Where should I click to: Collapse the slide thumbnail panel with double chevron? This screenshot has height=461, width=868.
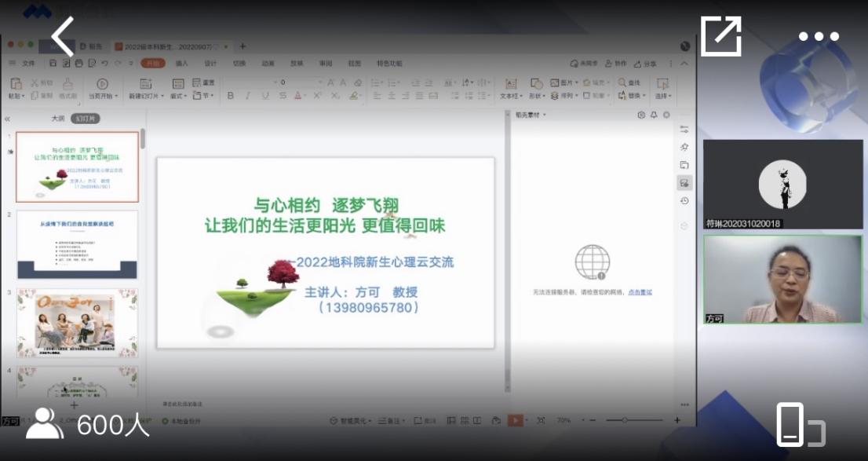click(7, 119)
